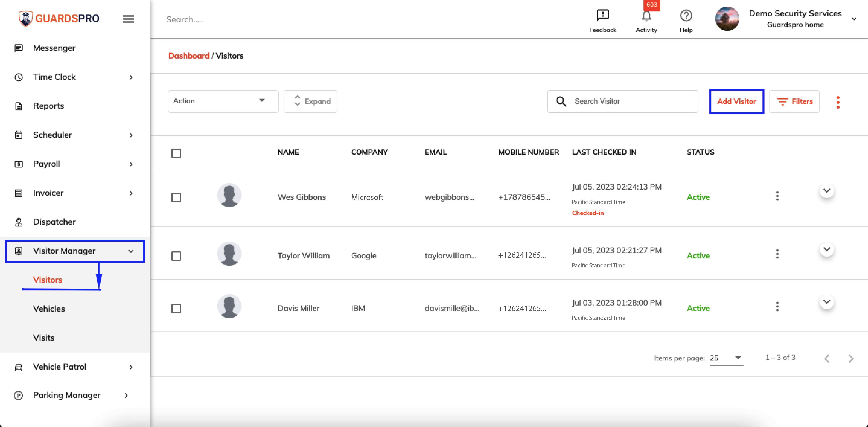Image resolution: width=868 pixels, height=427 pixels.
Task: Expand the Invoicer submenu arrow
Action: pos(131,193)
